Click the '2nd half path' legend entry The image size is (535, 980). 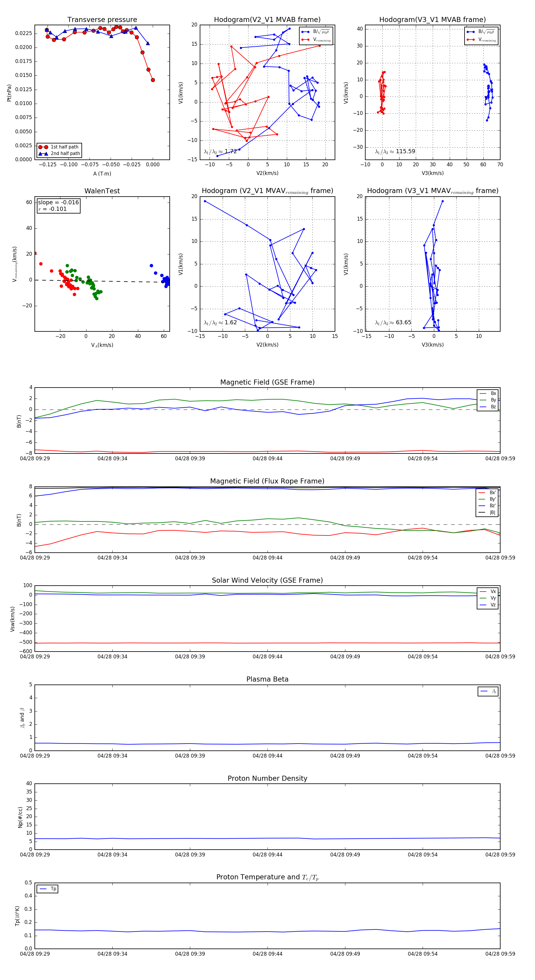[x=59, y=154]
